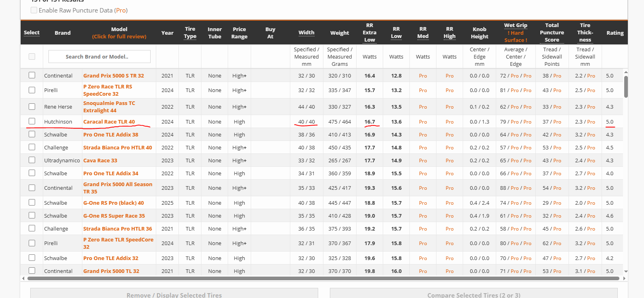Open the P Zero Race TLR SpeedCore 32 review
The height and width of the screenshot is (298, 644).
pos(118,243)
